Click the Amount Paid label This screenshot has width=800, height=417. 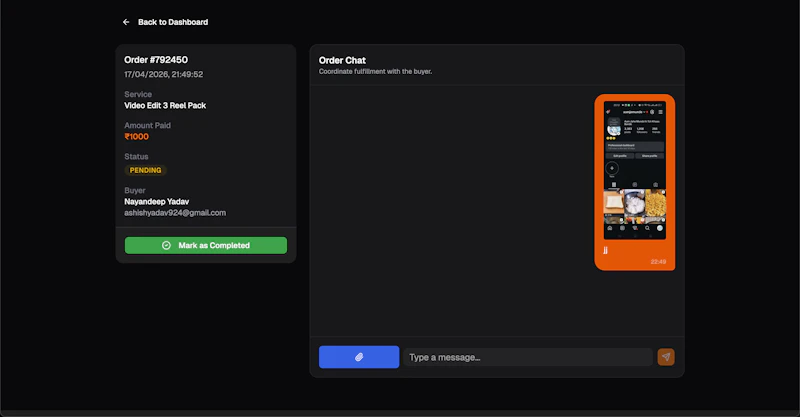[x=147, y=126]
